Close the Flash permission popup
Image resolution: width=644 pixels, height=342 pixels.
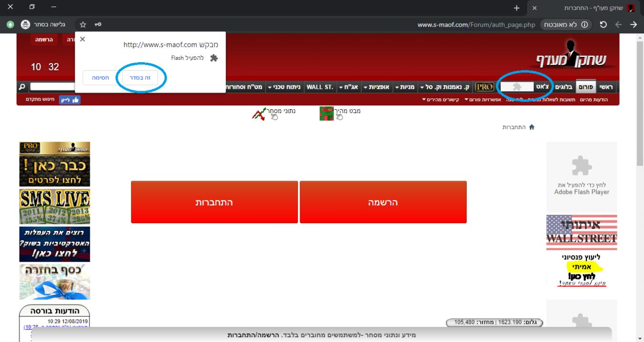(82, 39)
